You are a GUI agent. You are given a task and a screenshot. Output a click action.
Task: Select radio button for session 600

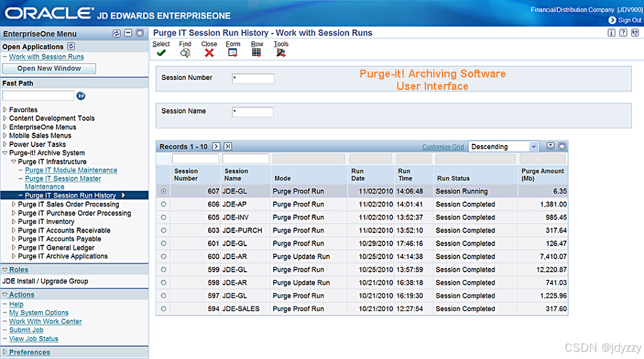coord(164,257)
